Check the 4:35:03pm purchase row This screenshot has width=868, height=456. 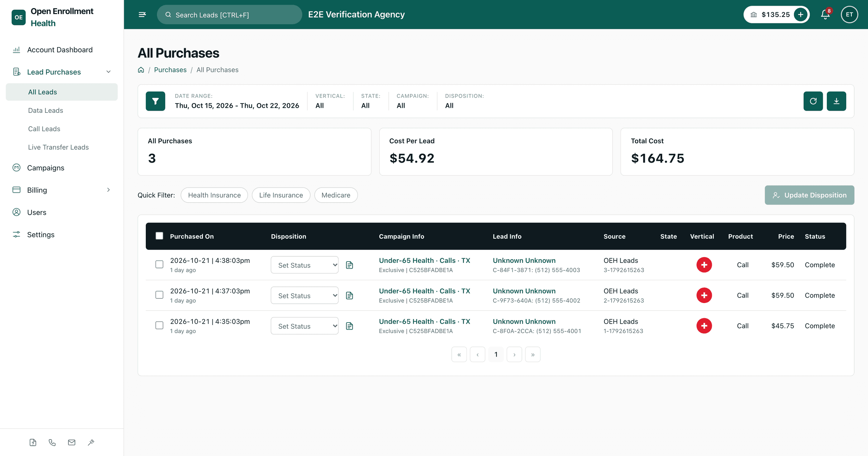point(159,325)
